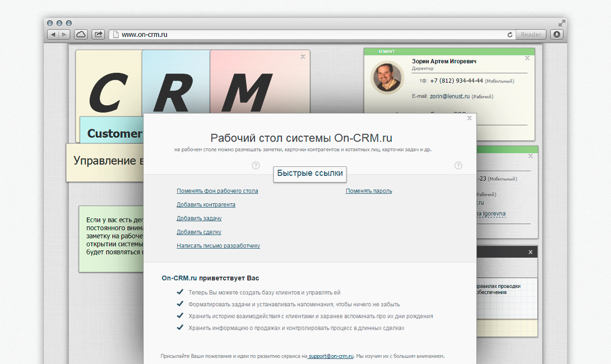Open the downloads button in browser toolbar
611x364 pixels.
[x=557, y=35]
